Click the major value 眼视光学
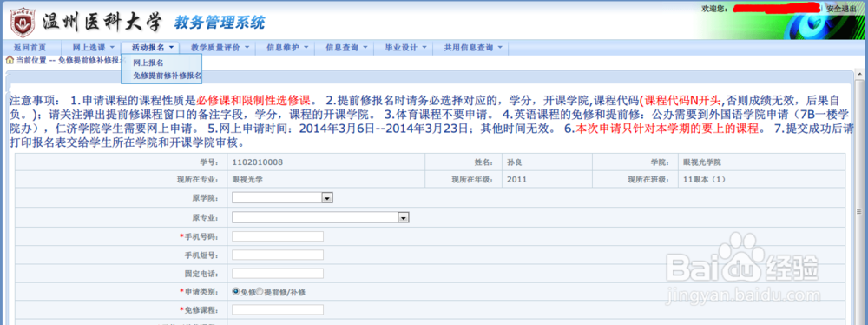This screenshot has width=868, height=325. (x=247, y=180)
